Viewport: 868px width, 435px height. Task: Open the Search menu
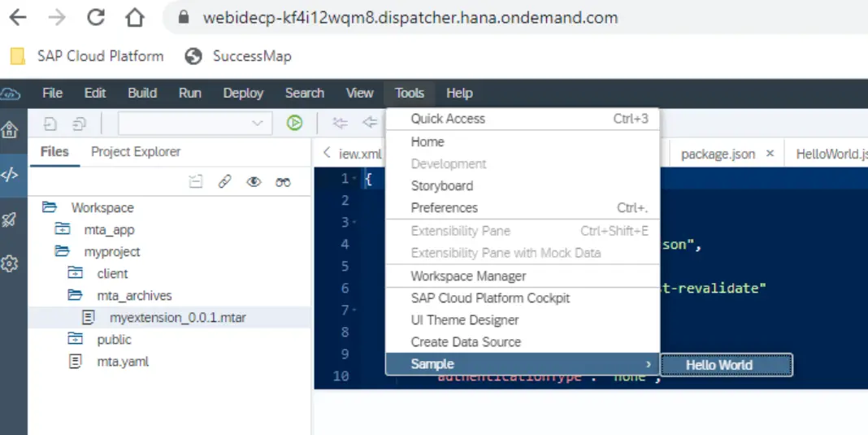(x=305, y=93)
